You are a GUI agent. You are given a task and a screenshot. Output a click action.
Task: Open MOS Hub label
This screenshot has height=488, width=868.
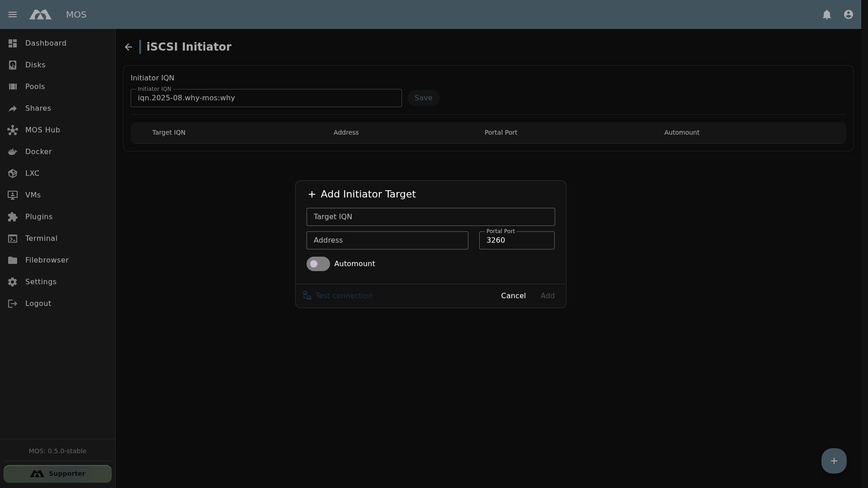(x=42, y=130)
